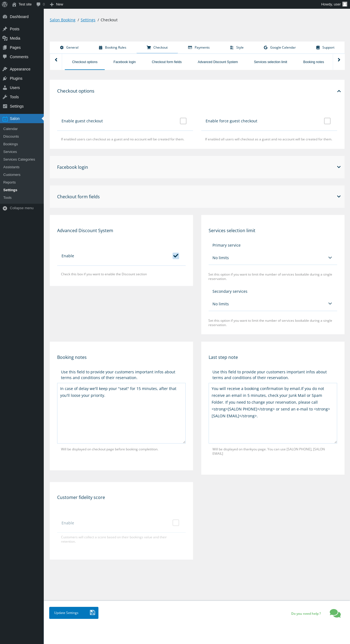Enable guest checkout checkbox
Viewport: 350px width, 644px height.
coord(183,121)
